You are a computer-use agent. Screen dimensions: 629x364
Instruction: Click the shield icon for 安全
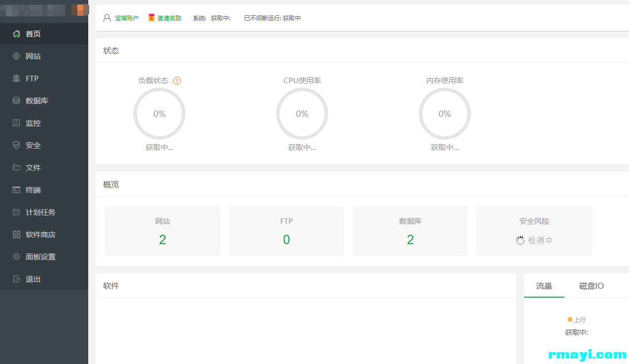[16, 146]
